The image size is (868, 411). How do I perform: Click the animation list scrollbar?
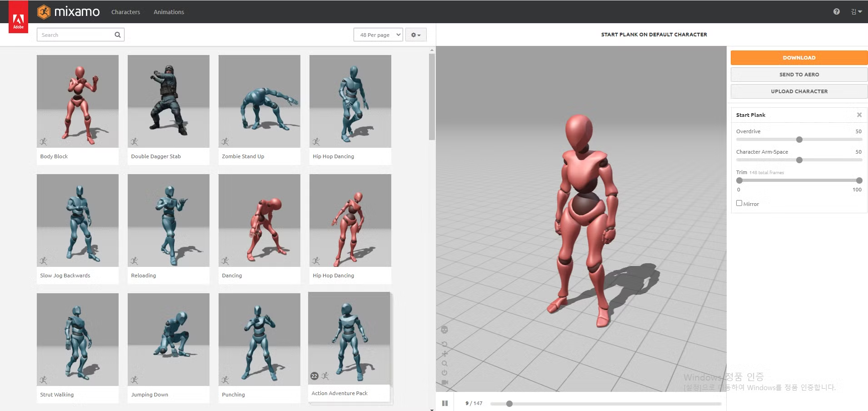432,97
